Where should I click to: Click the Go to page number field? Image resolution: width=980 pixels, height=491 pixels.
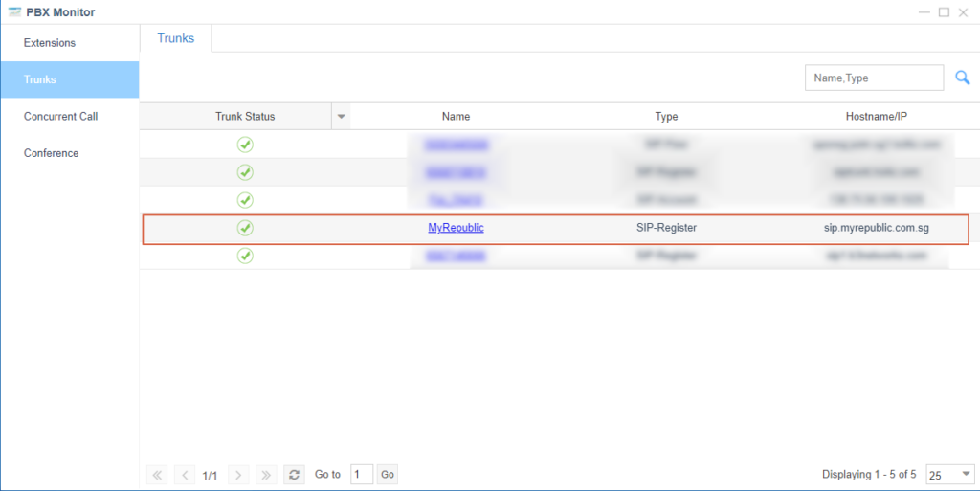point(362,475)
